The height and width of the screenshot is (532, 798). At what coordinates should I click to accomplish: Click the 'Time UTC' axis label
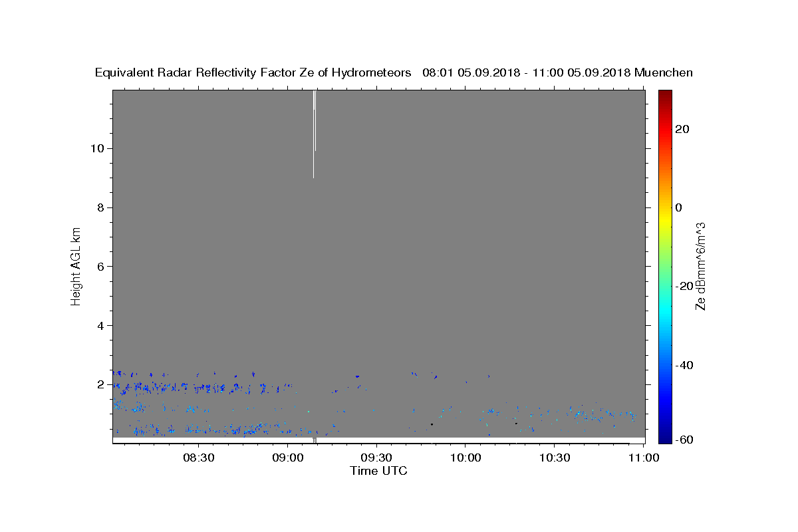click(378, 471)
